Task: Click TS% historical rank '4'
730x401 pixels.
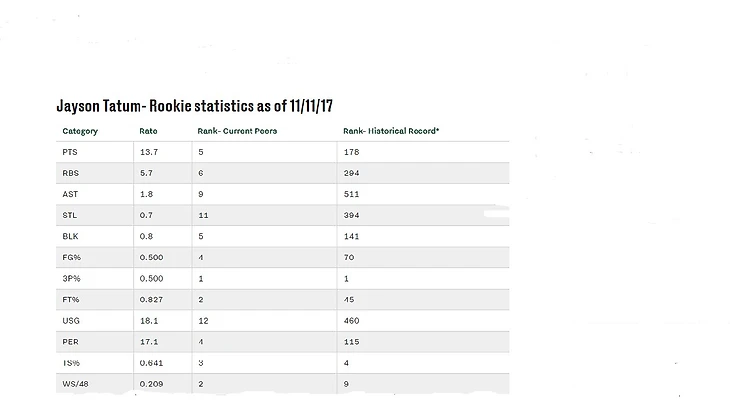Action: pos(346,363)
